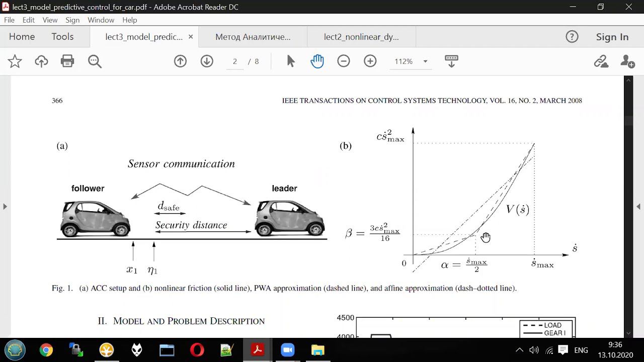Close the lect3_model_predic... tab
This screenshot has height=362, width=644.
click(191, 37)
